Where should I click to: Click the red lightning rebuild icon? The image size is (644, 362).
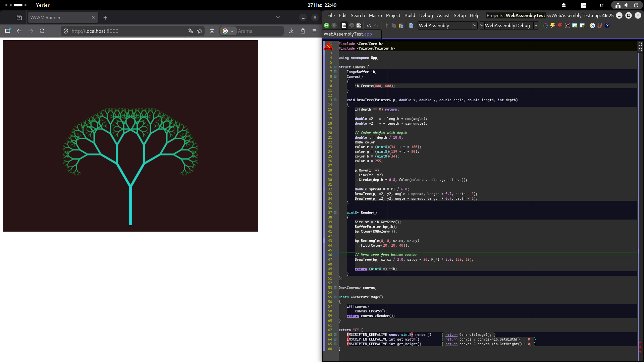tap(560, 25)
